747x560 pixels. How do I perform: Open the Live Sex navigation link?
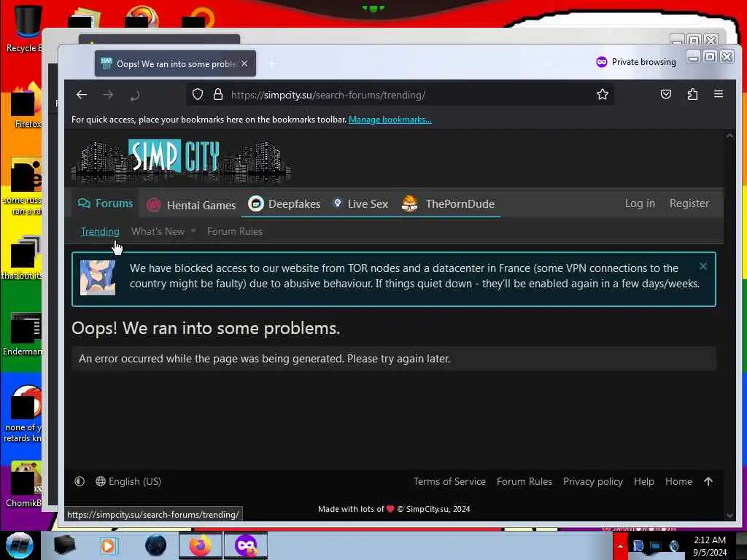[360, 204]
